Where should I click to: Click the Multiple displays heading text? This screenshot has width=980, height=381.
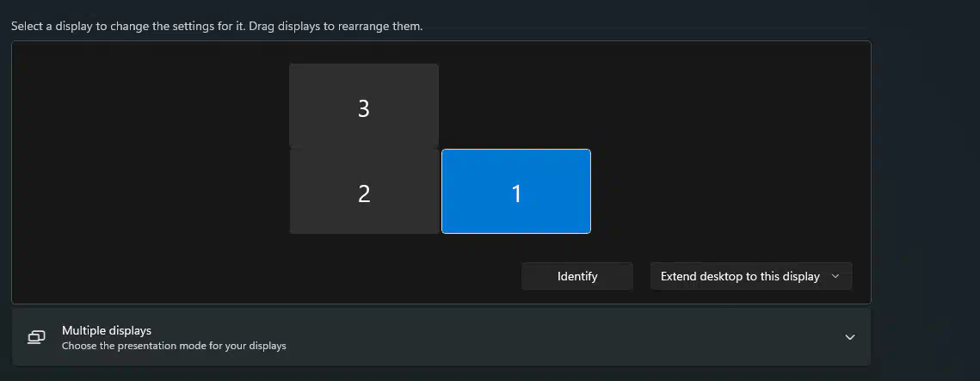tap(106, 330)
